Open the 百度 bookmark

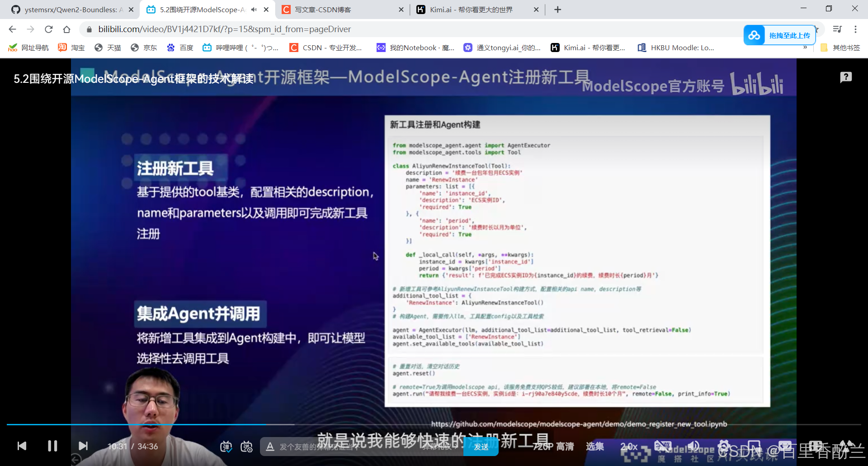[180, 48]
